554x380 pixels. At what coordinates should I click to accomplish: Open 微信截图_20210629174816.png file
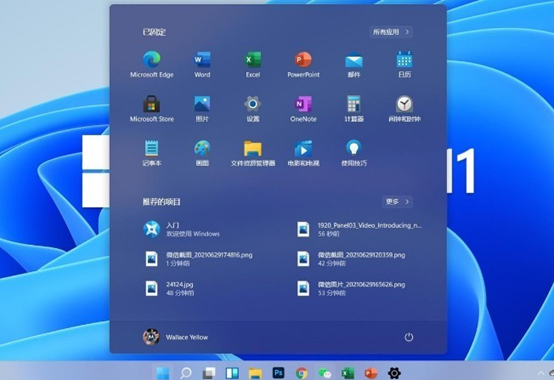198,259
